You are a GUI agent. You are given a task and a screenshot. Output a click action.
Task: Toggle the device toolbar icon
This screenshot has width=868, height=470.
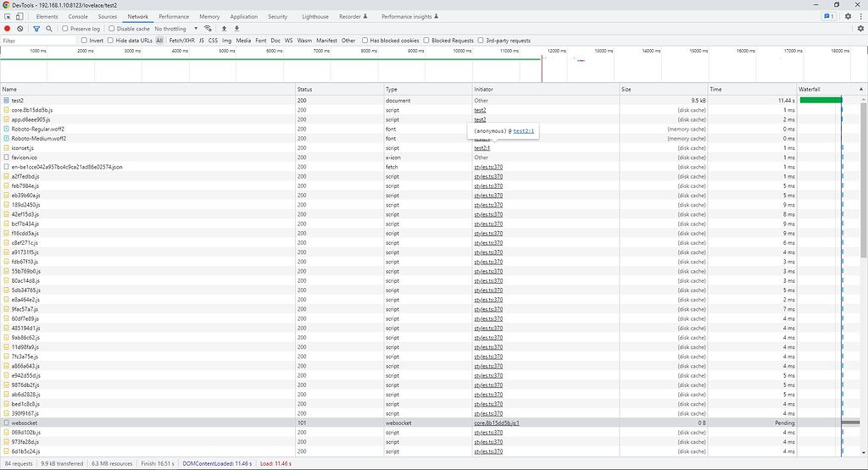(x=19, y=16)
